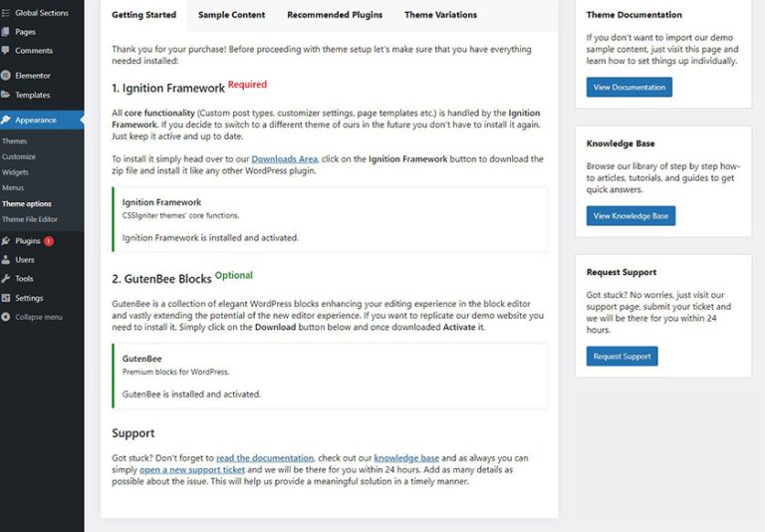765x532 pixels.
Task: Click the View Knowledge Base button
Action: coord(631,216)
